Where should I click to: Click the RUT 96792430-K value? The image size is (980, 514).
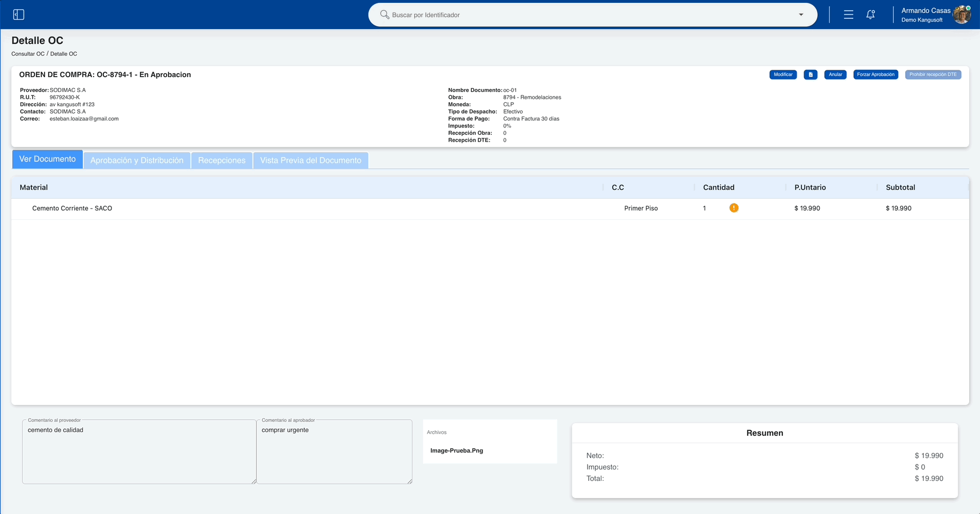pyautogui.click(x=65, y=97)
